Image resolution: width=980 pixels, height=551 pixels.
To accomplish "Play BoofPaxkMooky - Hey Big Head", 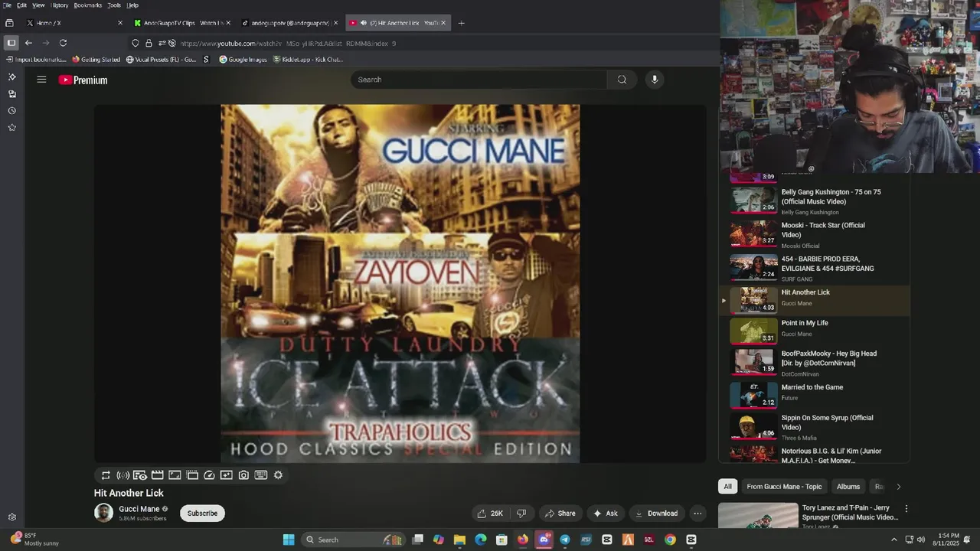I will pyautogui.click(x=815, y=363).
